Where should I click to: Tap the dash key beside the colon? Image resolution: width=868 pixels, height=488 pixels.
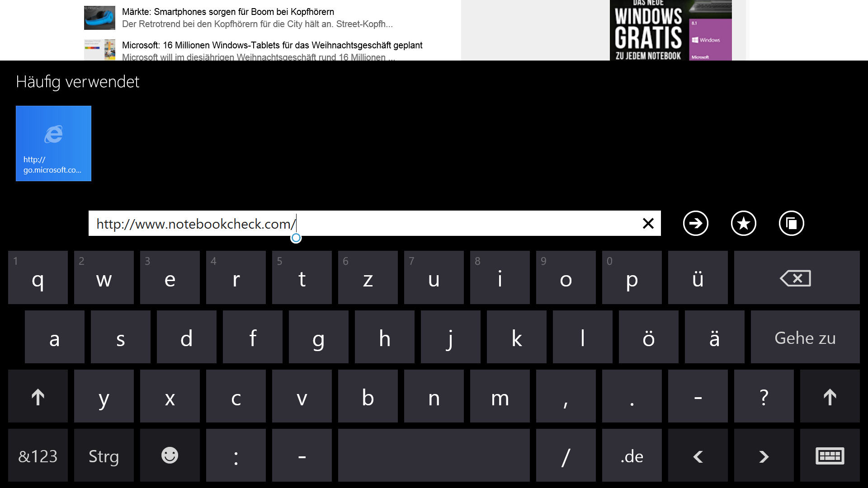pyautogui.click(x=302, y=455)
